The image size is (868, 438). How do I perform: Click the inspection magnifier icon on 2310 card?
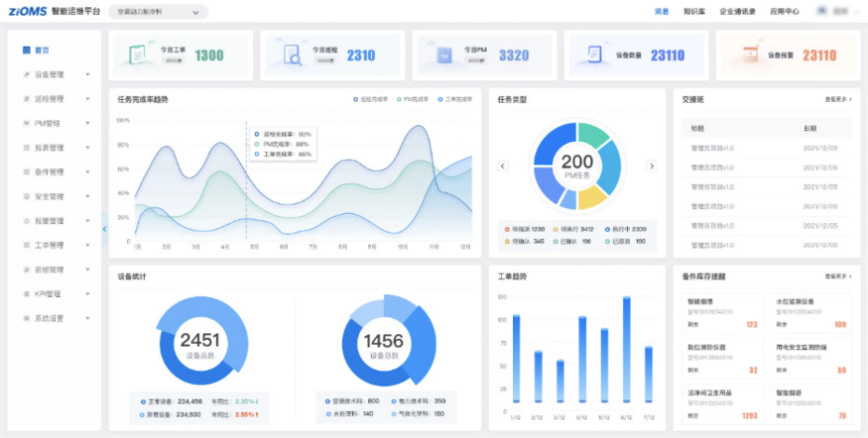292,55
